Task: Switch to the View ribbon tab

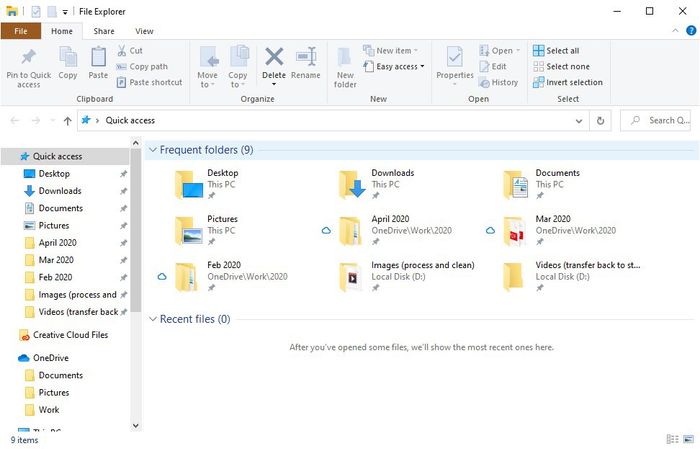Action: 144,31
